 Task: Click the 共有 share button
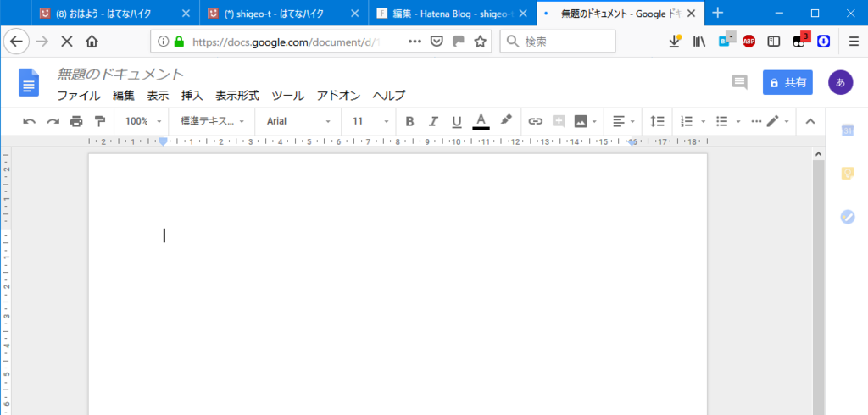click(787, 82)
